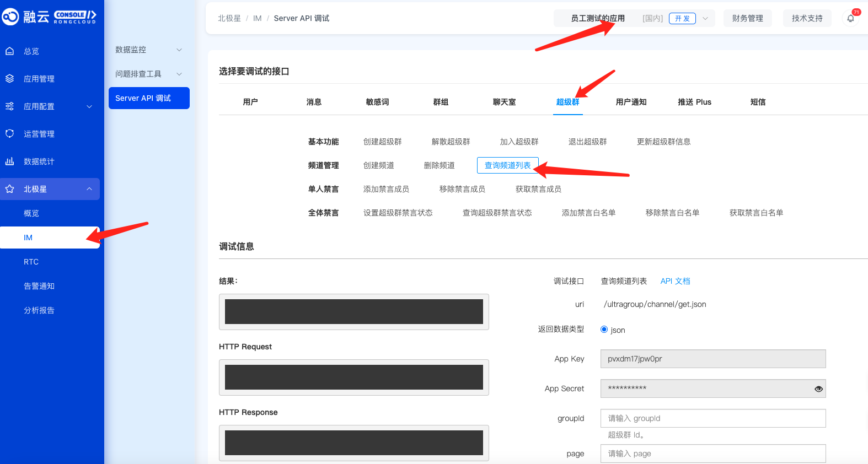This screenshot has height=464, width=868.
Task: Select the 获取禁言成员 interface
Action: (539, 189)
